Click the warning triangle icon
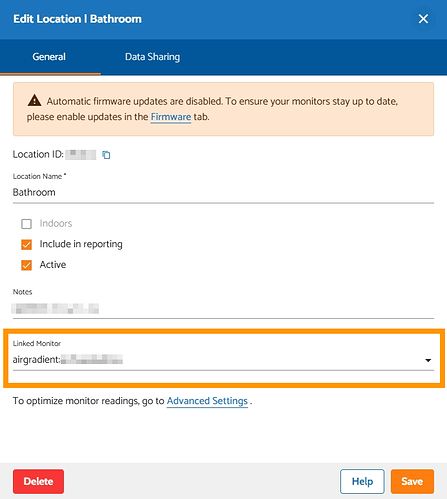Image resolution: width=447 pixels, height=499 pixels. [x=34, y=100]
